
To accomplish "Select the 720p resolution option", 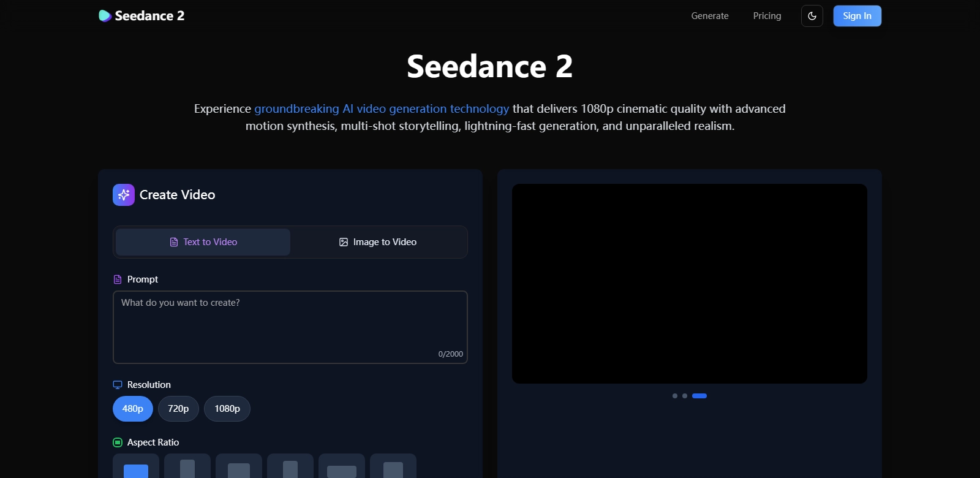I will click(178, 409).
